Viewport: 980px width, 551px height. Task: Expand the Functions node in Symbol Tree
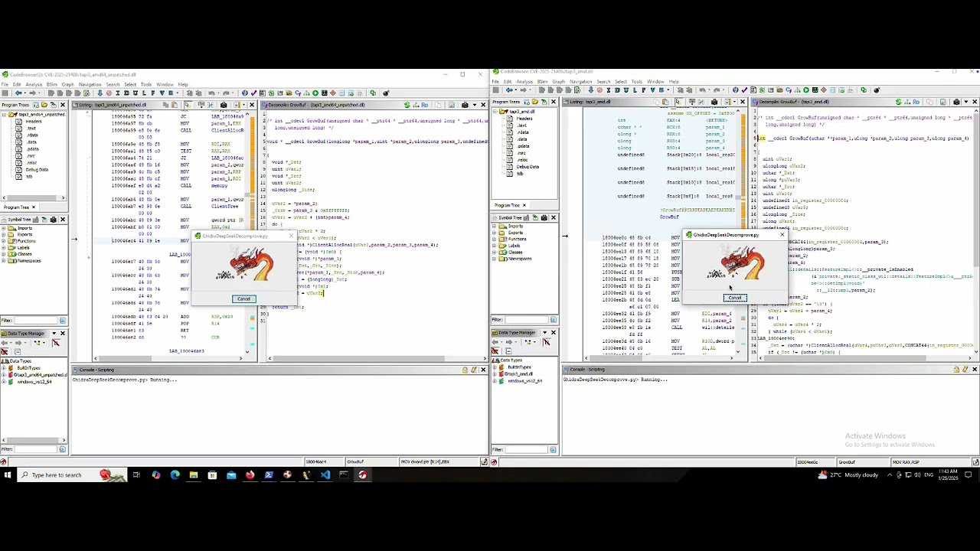pos(4,241)
